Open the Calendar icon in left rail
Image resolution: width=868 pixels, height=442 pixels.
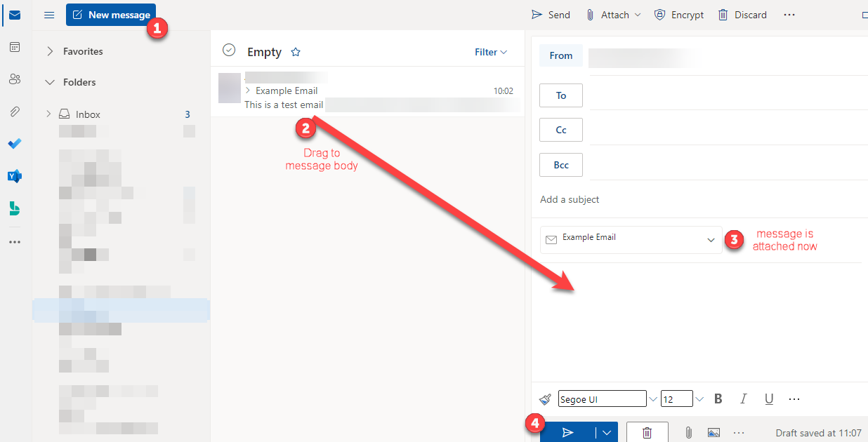point(15,47)
